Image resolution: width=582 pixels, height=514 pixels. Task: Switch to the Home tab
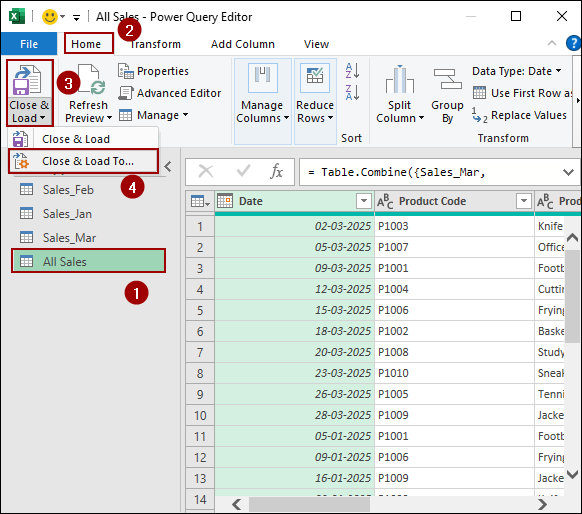tap(86, 44)
